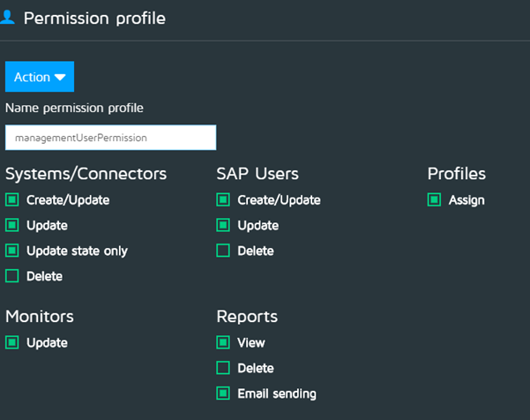Uncheck the Profiles Assign checkbox

tap(434, 200)
